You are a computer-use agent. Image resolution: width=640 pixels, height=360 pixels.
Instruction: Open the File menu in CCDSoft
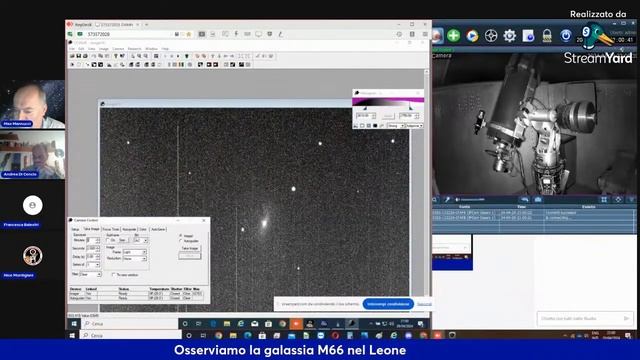(x=72, y=49)
